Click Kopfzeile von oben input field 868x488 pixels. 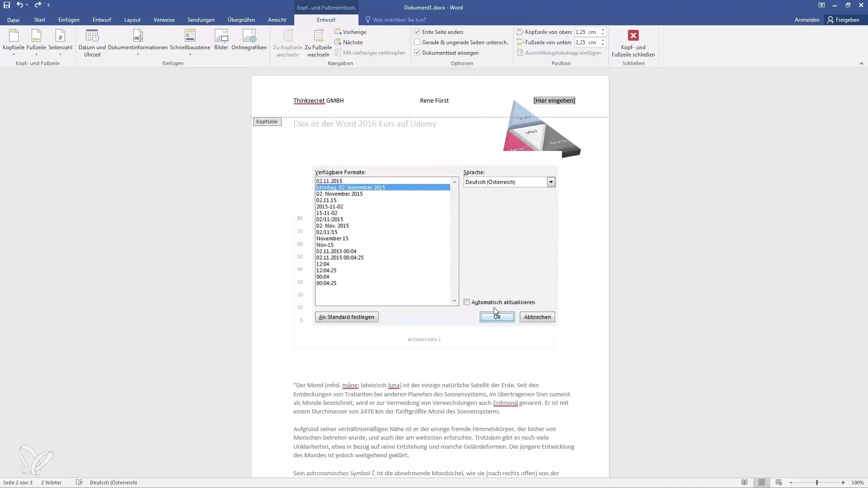pyautogui.click(x=586, y=32)
